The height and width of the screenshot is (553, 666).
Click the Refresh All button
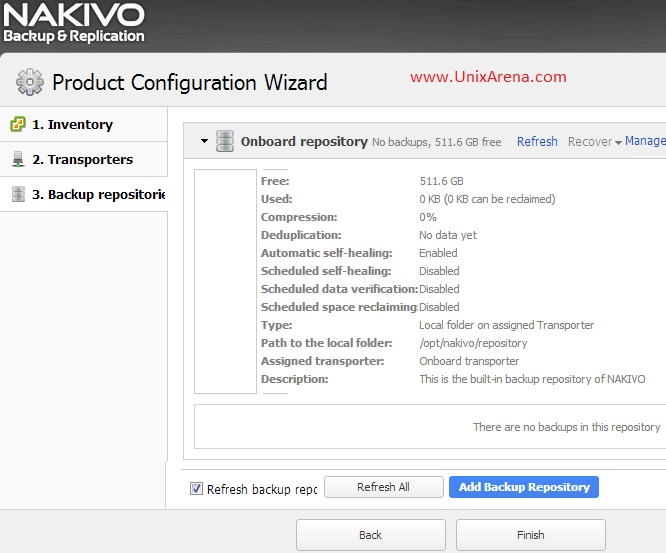384,487
